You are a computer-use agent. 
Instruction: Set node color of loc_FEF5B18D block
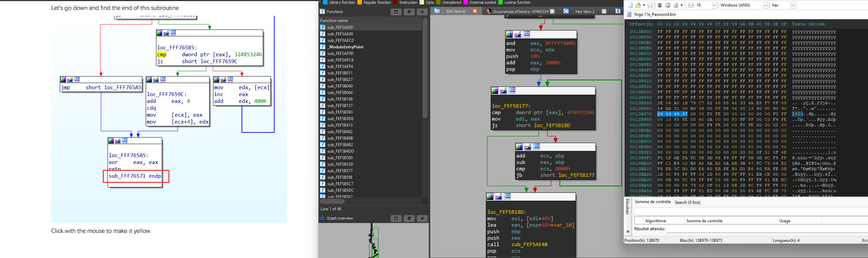pos(490,197)
